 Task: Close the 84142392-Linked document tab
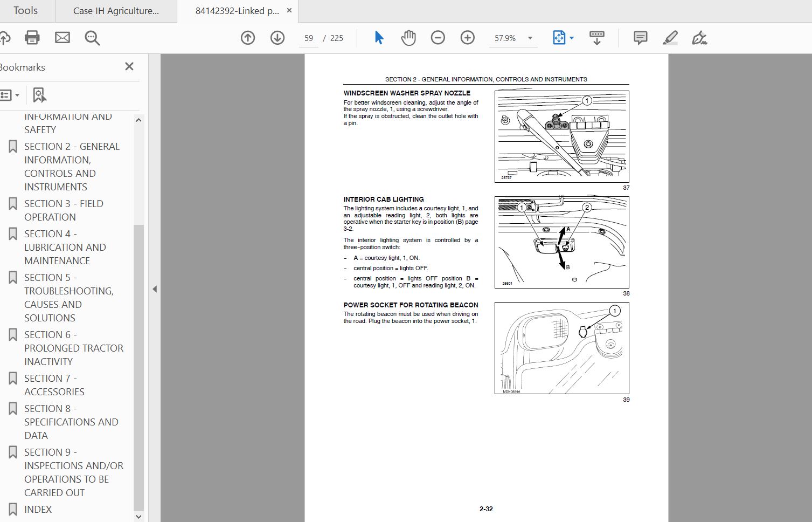point(289,10)
